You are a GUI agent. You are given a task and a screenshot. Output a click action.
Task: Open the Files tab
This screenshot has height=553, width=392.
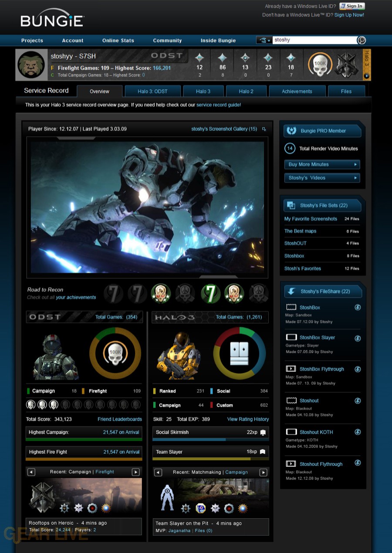point(346,91)
